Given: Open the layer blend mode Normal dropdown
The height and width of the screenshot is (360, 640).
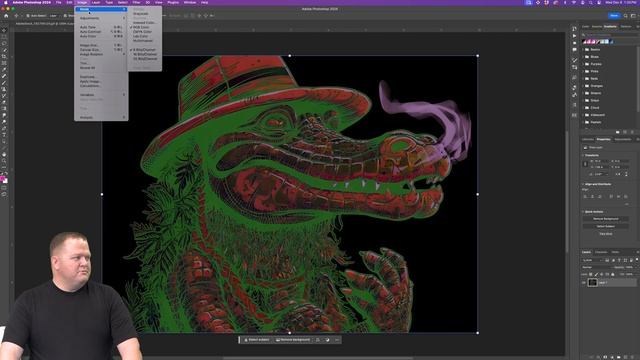Looking at the screenshot, I should tap(597, 267).
